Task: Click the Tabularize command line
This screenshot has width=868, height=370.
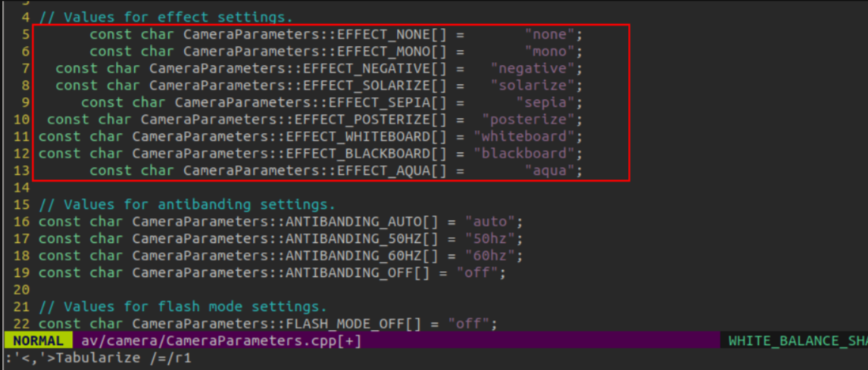Action: (x=98, y=358)
